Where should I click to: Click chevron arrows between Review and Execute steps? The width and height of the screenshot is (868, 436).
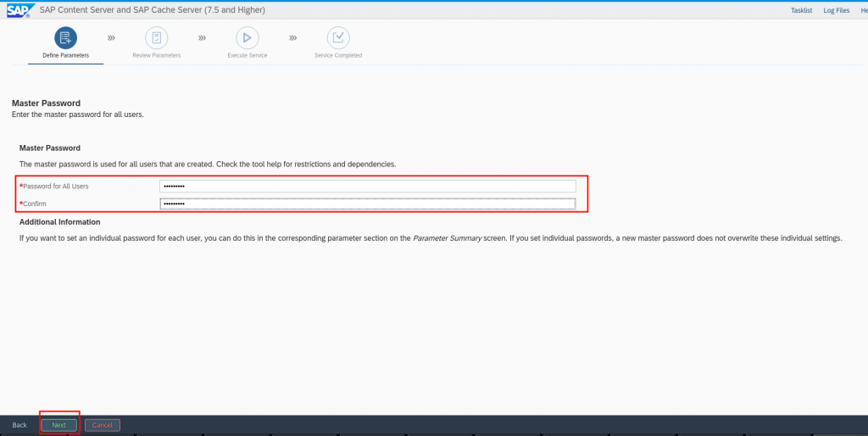[202, 38]
